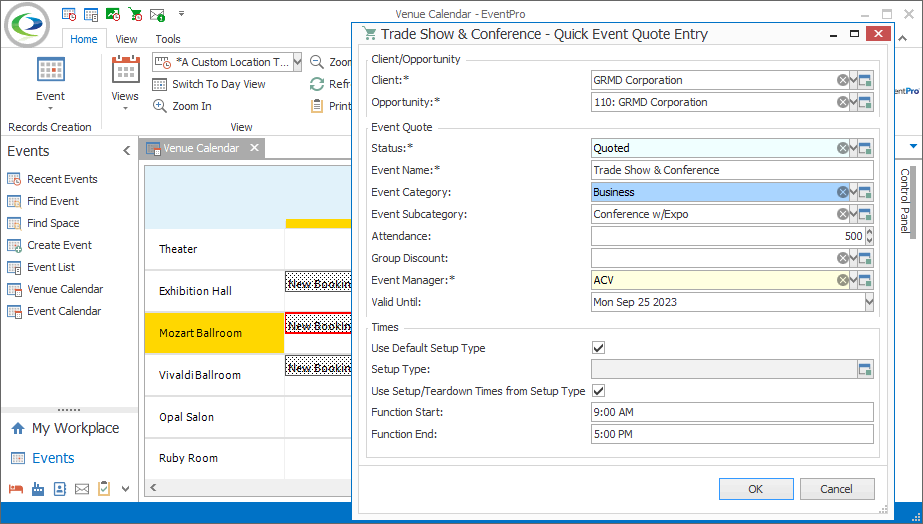Image resolution: width=923 pixels, height=524 pixels.
Task: Clear the Event Category value
Action: pos(843,192)
